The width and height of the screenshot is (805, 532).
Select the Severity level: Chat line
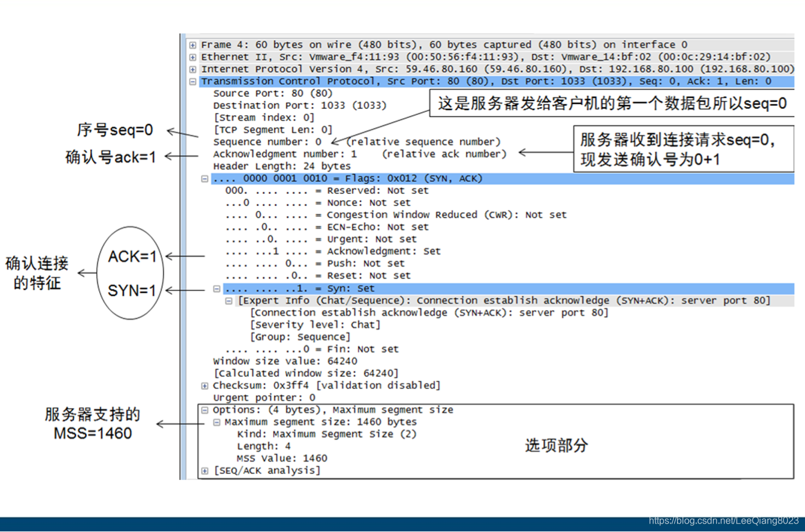click(x=315, y=325)
